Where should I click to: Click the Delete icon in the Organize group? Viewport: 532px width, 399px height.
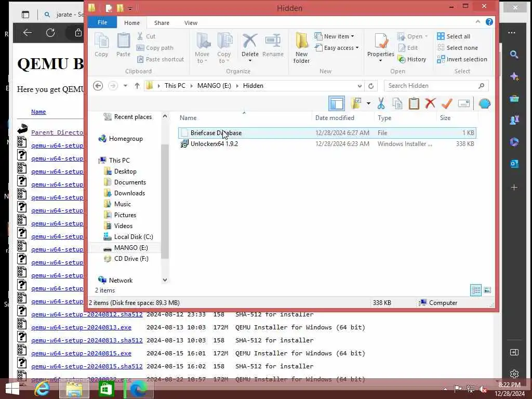coord(250,47)
